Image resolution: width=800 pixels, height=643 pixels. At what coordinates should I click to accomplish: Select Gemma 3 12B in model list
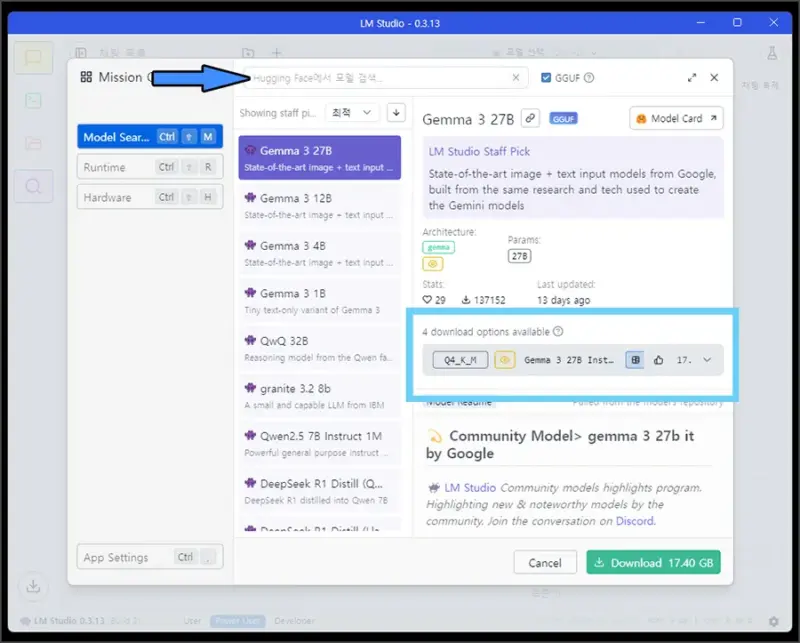[320, 206]
